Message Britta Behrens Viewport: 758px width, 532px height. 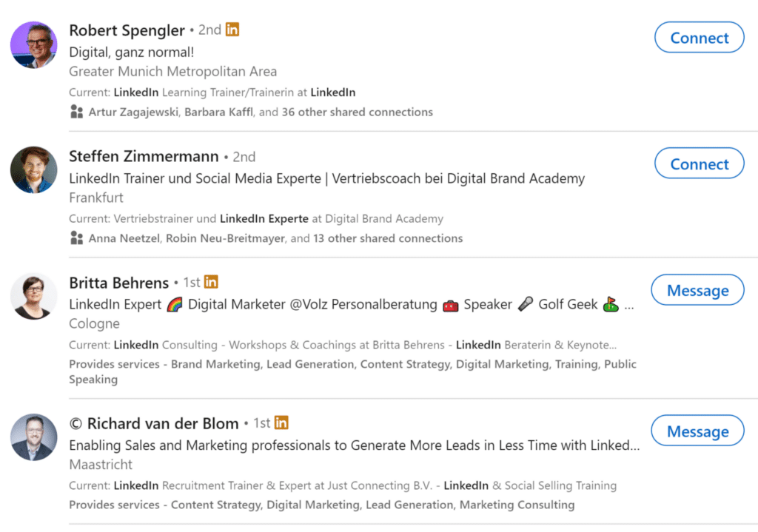[697, 290]
